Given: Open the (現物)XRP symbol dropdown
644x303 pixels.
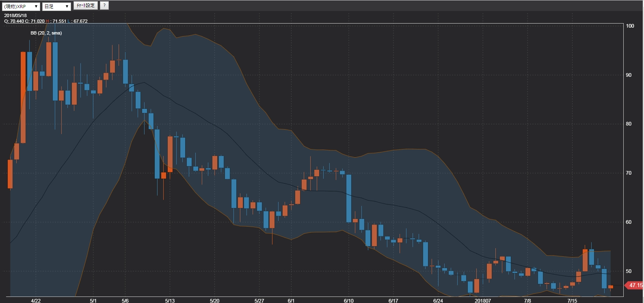Looking at the screenshot, I should pos(21,6).
